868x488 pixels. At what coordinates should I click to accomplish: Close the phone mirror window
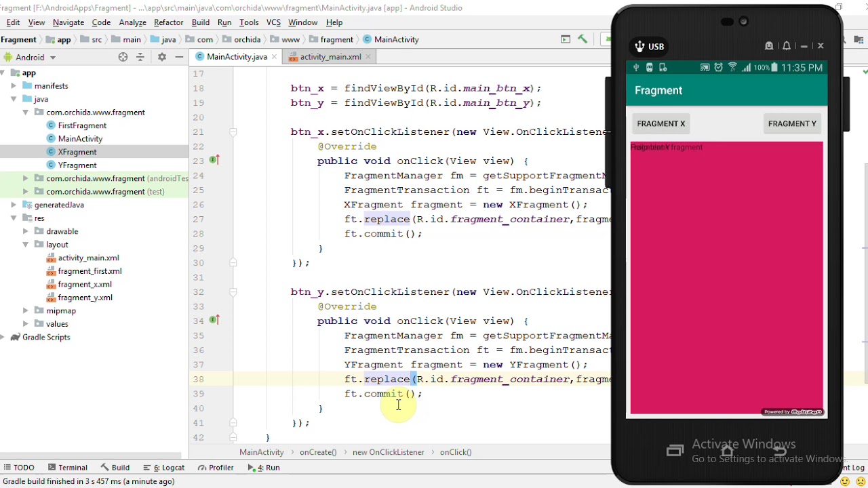pos(821,46)
